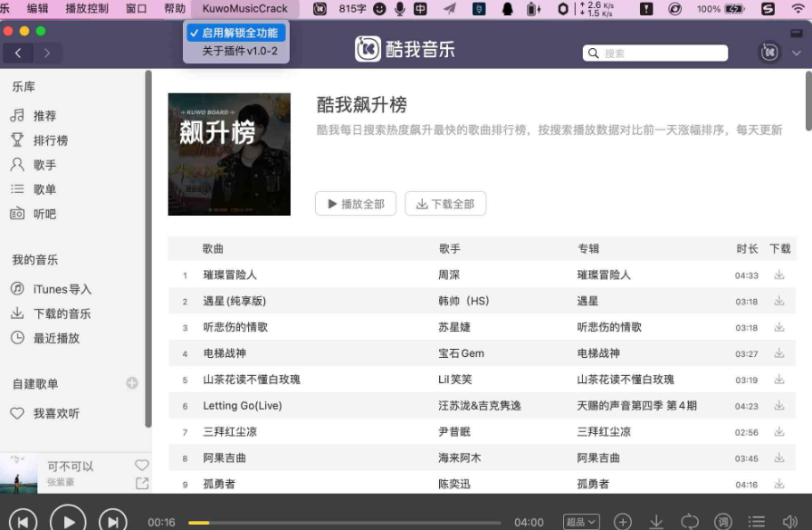Download song 遇星 (纯享版)
This screenshot has width=812, height=530.
tap(779, 301)
